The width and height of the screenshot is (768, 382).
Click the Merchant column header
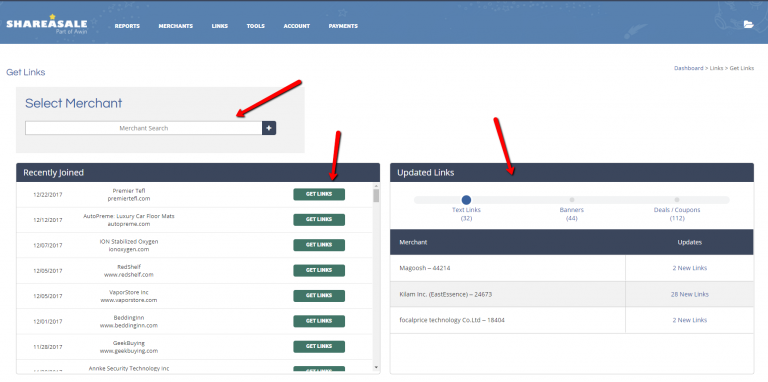pyautogui.click(x=413, y=242)
